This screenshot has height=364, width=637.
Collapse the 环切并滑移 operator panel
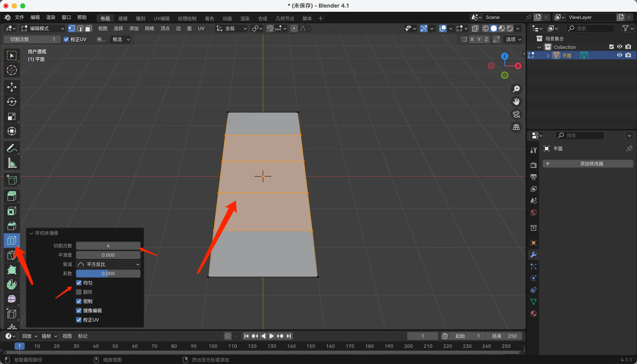[x=31, y=233]
